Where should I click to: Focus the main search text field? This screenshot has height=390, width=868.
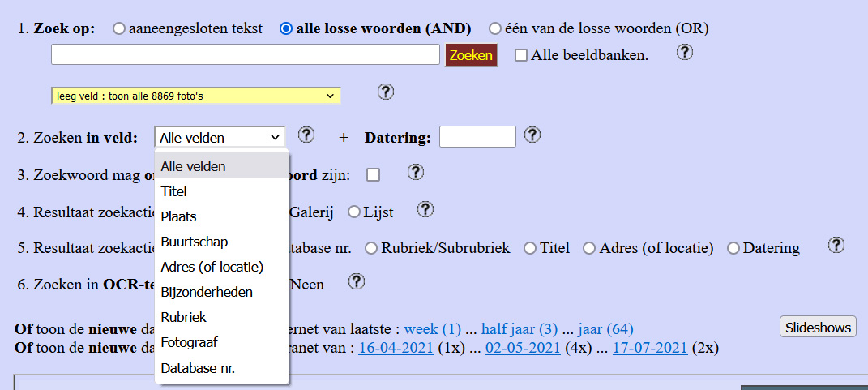point(246,54)
